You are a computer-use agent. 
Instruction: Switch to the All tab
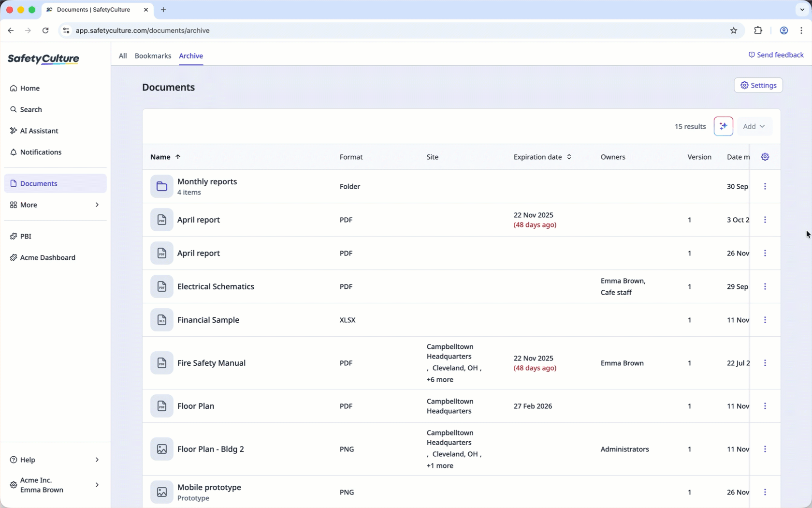coord(123,56)
